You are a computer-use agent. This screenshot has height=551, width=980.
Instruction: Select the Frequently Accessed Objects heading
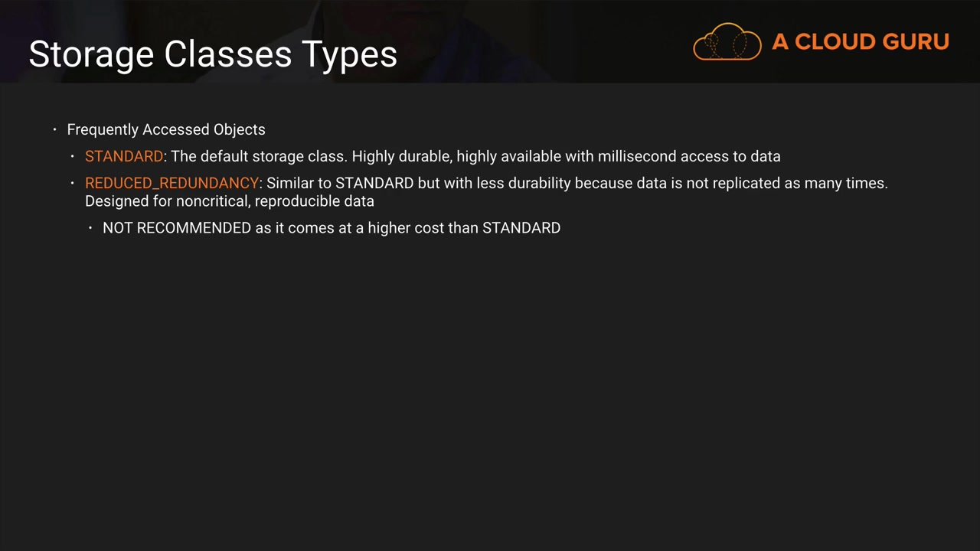click(166, 129)
